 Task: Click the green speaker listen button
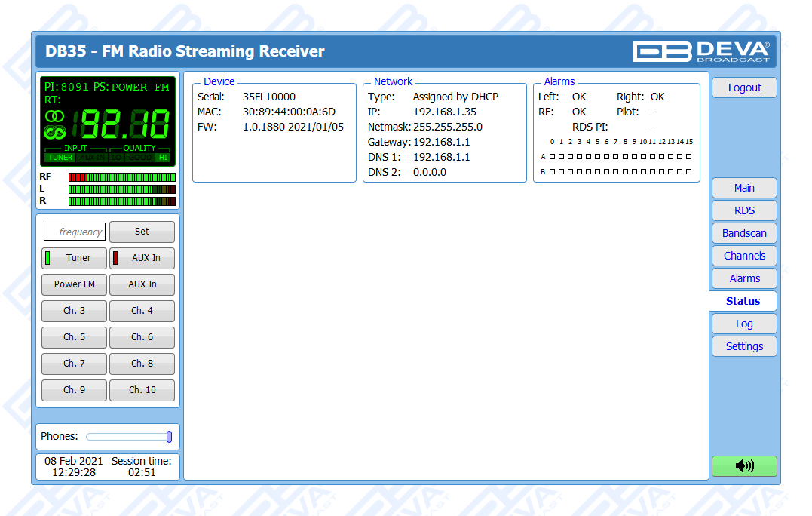pos(743,466)
